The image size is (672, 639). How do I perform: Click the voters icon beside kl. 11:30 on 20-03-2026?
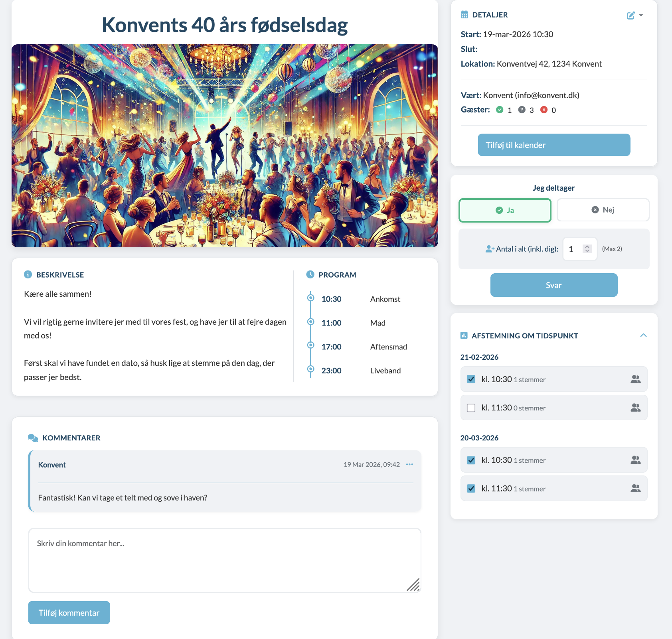click(x=636, y=488)
